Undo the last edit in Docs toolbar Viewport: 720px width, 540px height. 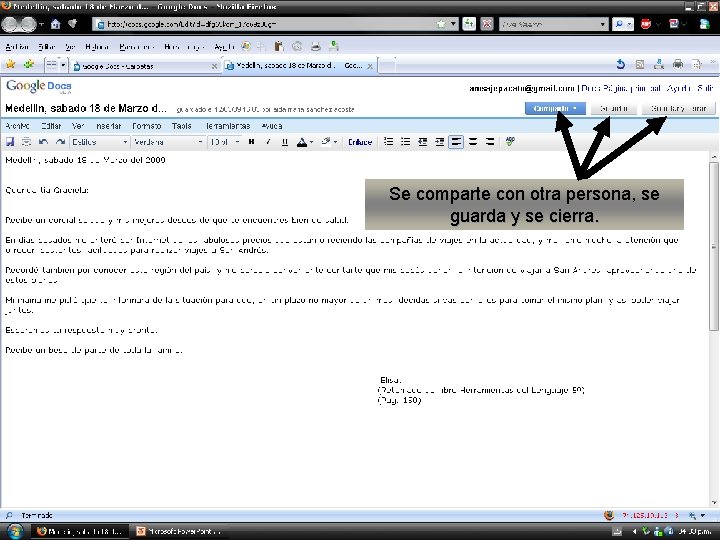[43, 142]
